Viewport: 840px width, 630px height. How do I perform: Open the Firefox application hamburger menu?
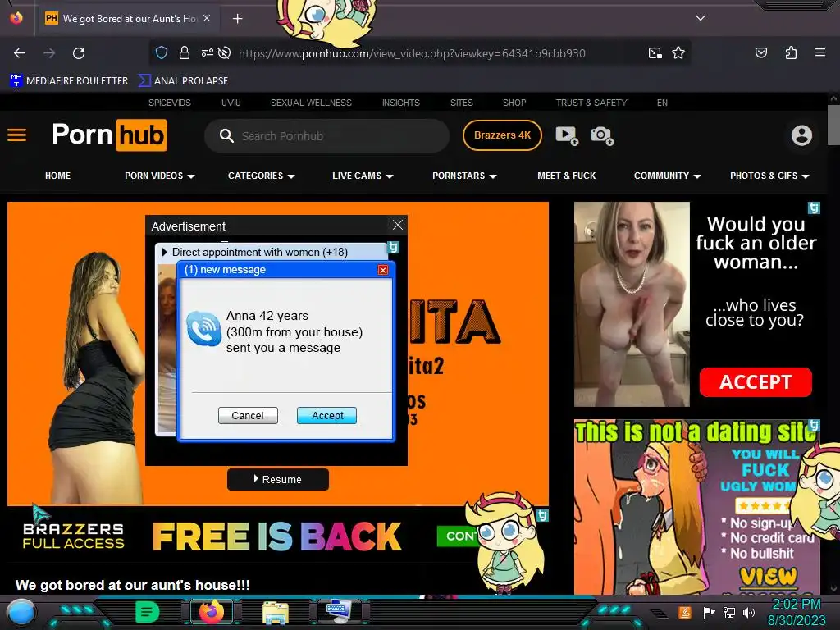click(819, 52)
